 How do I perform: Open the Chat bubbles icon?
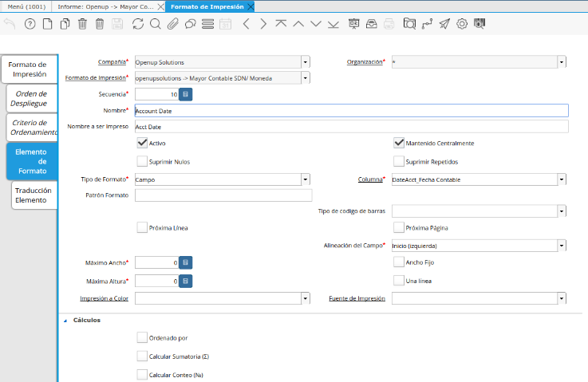pyautogui.click(x=190, y=24)
